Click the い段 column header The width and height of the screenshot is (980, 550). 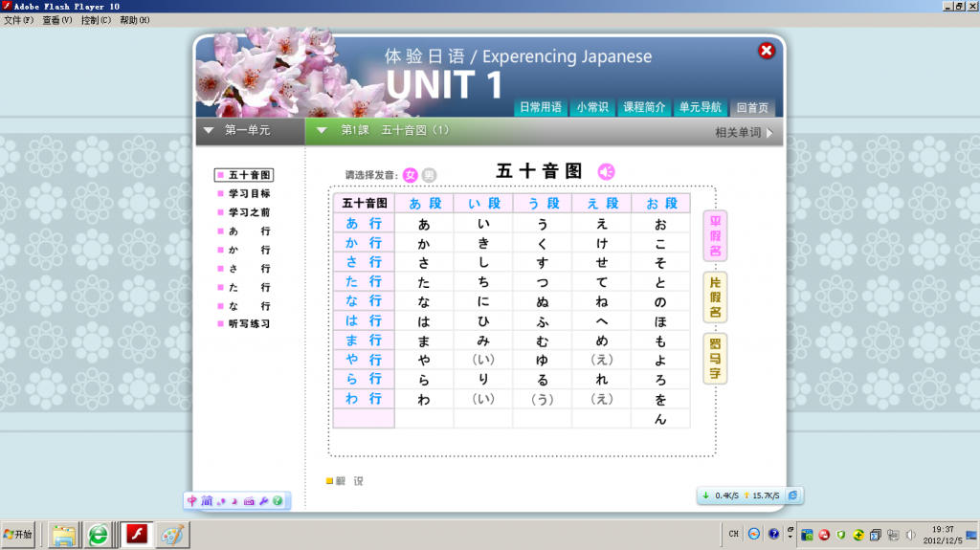483,203
